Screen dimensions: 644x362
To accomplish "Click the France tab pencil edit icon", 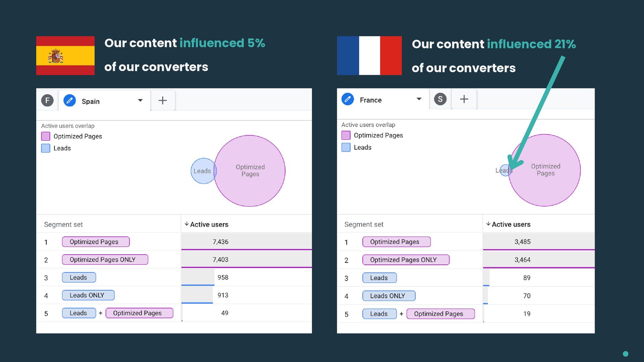I will pos(348,99).
